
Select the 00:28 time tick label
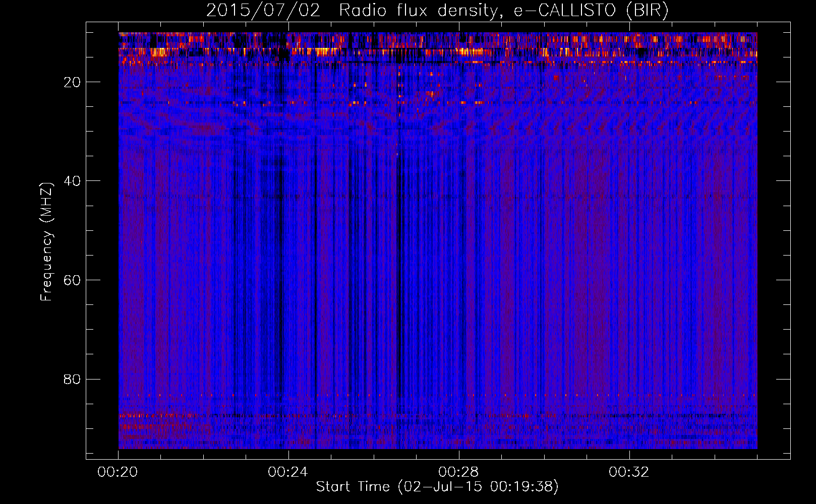coord(458,472)
